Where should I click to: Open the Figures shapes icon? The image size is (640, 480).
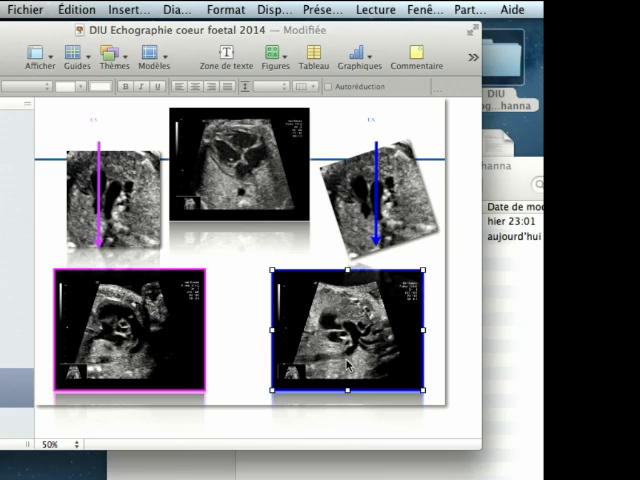[x=272, y=53]
